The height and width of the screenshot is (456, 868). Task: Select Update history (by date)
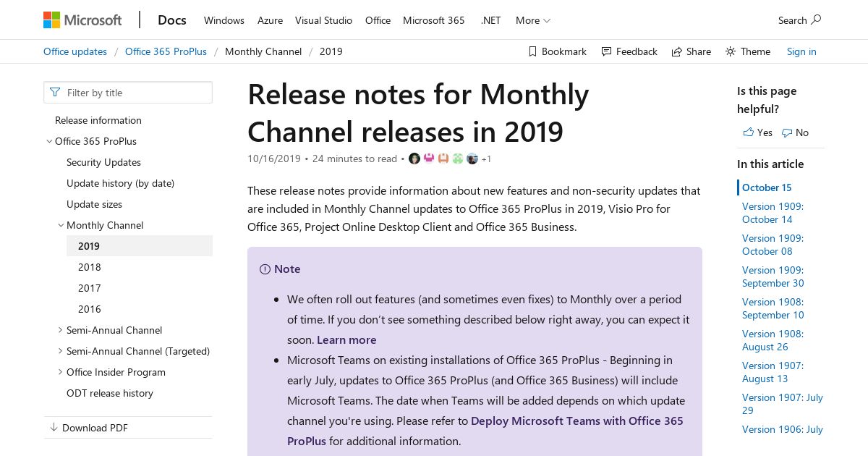[120, 183]
